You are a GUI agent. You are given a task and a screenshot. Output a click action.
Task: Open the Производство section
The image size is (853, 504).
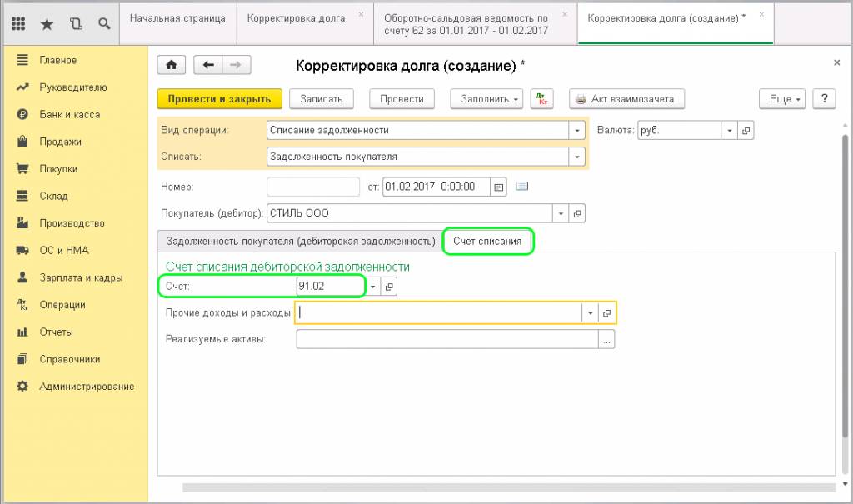(x=72, y=223)
